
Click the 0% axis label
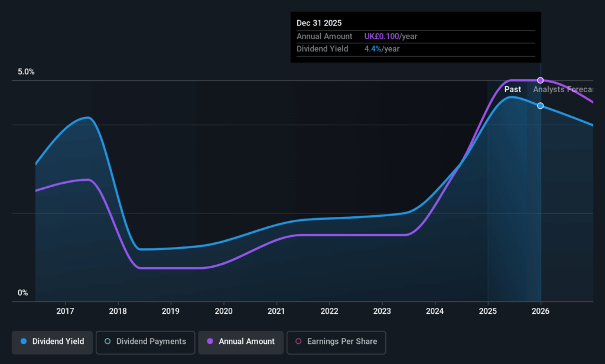(22, 292)
